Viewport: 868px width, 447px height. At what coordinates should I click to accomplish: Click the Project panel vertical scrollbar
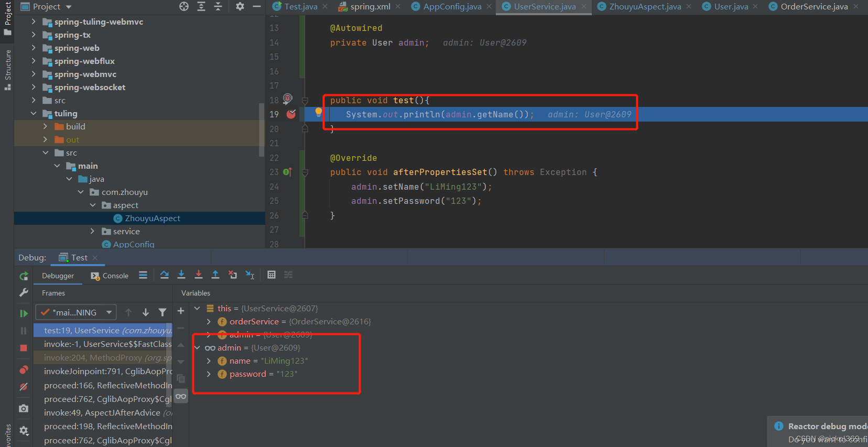(262, 129)
